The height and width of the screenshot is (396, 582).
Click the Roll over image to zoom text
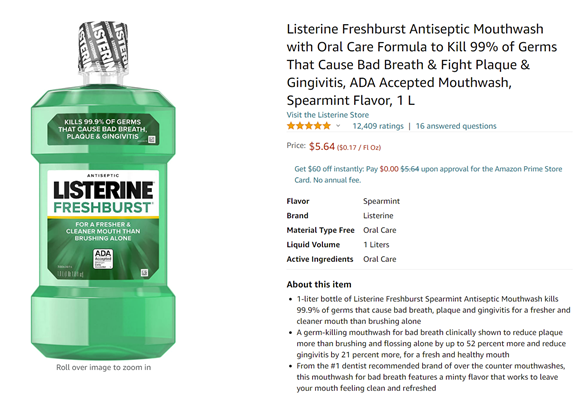click(104, 367)
